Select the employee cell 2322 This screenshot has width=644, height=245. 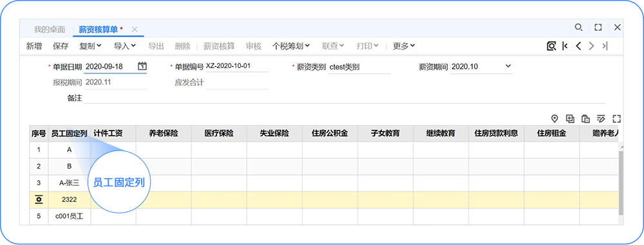click(70, 200)
